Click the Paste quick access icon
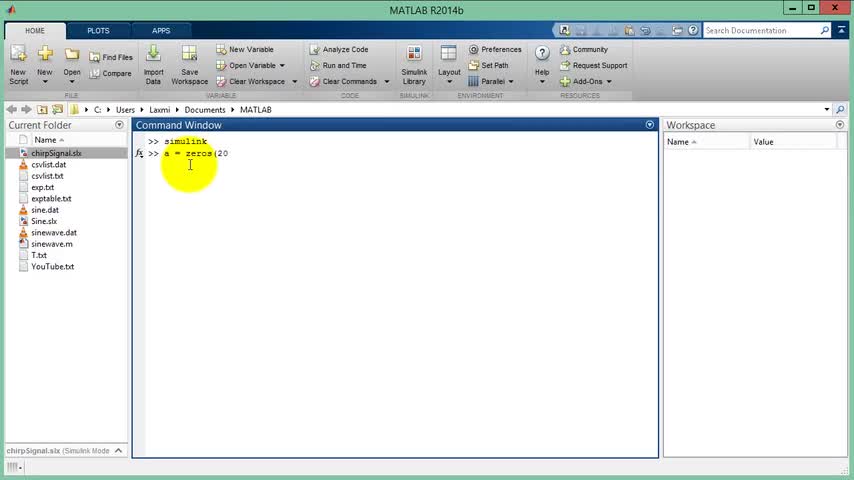The image size is (854, 480). [629, 31]
